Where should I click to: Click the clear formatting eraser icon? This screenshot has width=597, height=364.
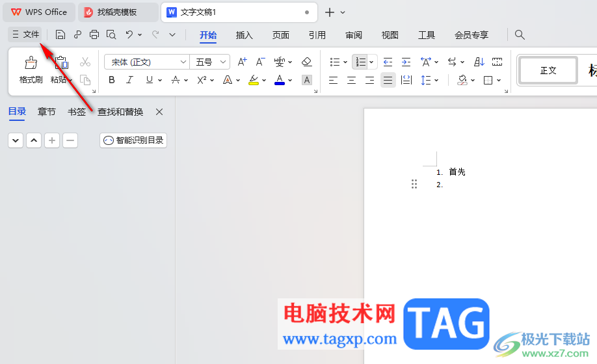pos(306,62)
